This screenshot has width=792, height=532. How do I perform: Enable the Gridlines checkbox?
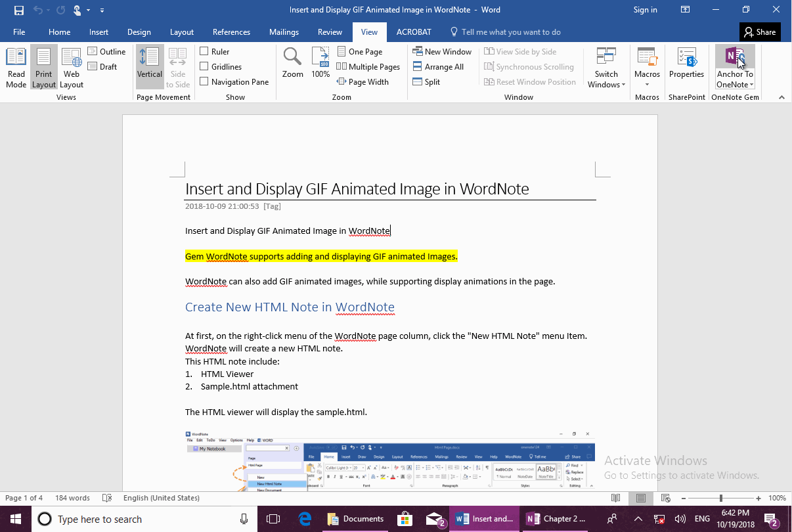coord(204,67)
